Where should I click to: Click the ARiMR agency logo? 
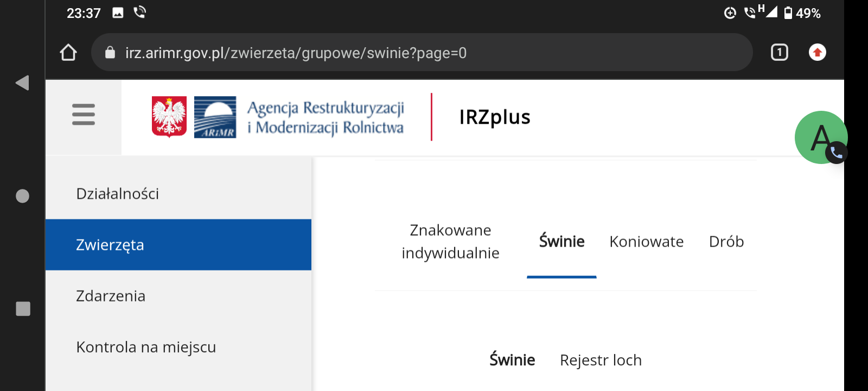tap(215, 117)
